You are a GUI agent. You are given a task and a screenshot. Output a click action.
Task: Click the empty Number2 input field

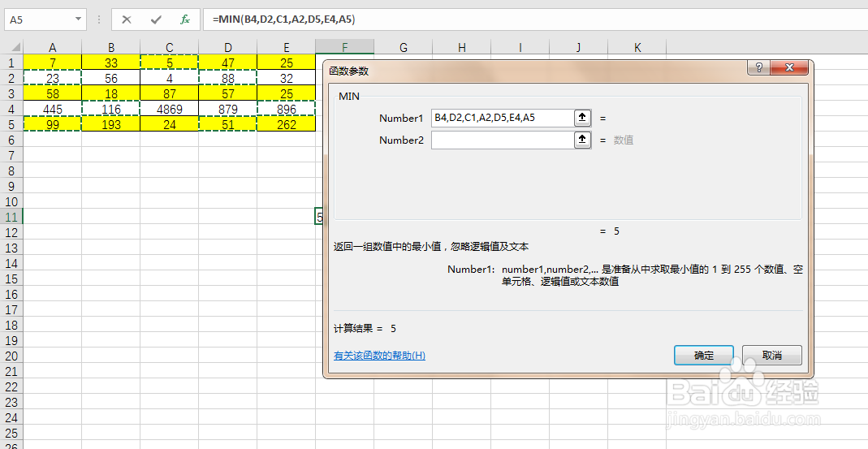coord(502,140)
